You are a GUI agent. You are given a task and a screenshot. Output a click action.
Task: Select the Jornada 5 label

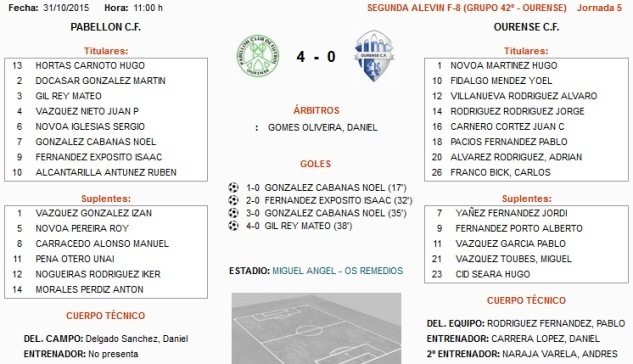(599, 8)
